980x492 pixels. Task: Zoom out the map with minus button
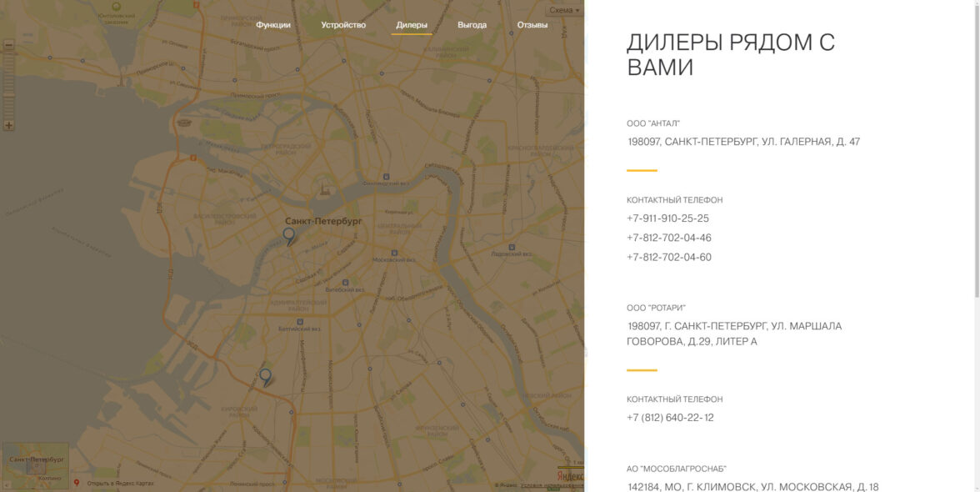click(9, 45)
